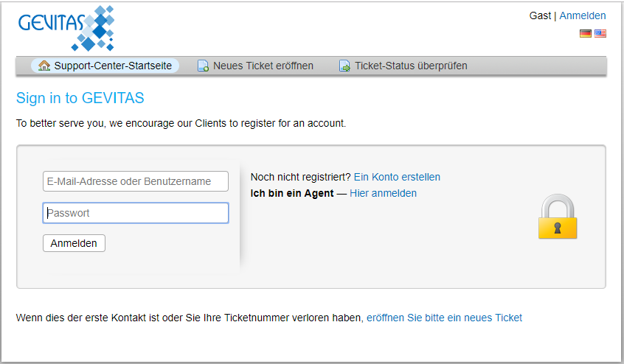Select the US flag for English
This screenshot has height=364, width=624.
(600, 33)
